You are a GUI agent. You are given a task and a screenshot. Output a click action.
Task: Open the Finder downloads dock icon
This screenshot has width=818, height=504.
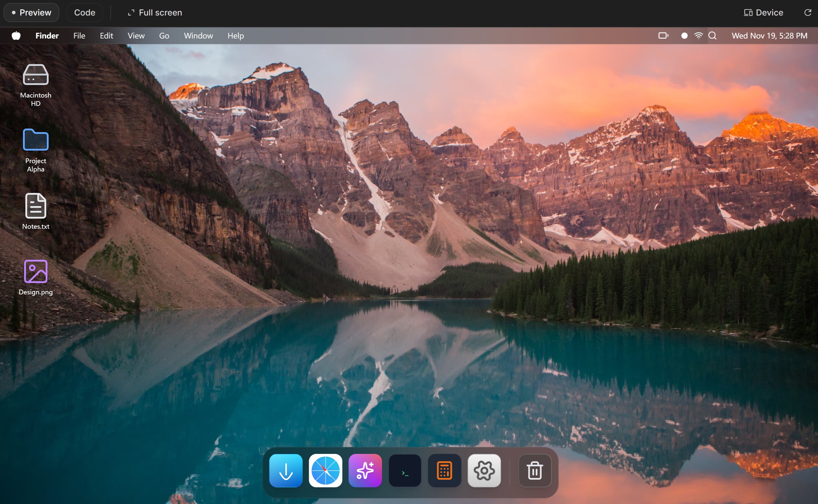point(286,470)
